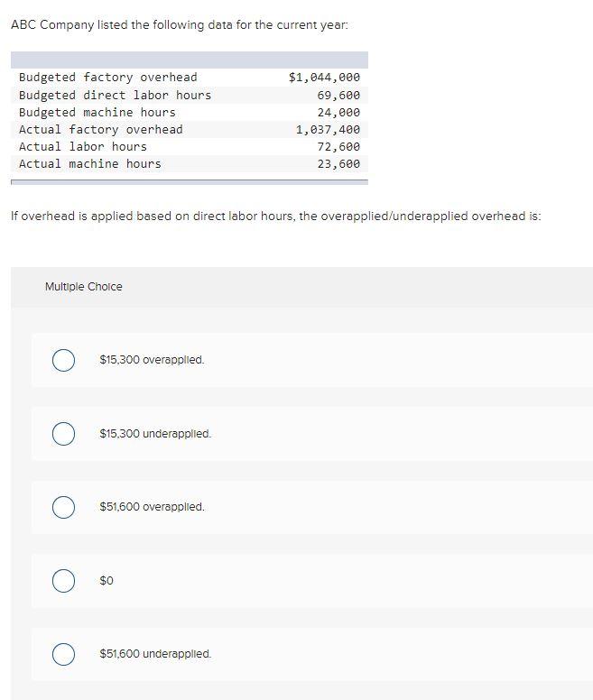Click the Budgeted direct labor hours label
The image size is (593, 700).
(115, 95)
